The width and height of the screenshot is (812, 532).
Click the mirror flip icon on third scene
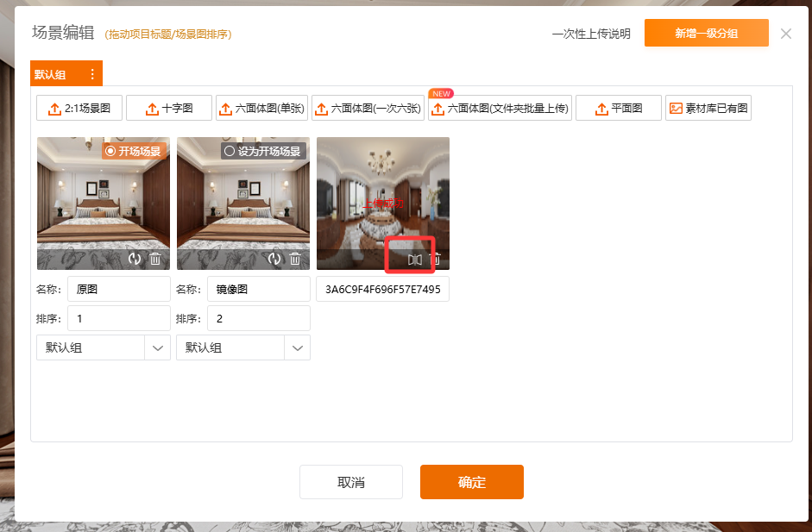coord(415,259)
